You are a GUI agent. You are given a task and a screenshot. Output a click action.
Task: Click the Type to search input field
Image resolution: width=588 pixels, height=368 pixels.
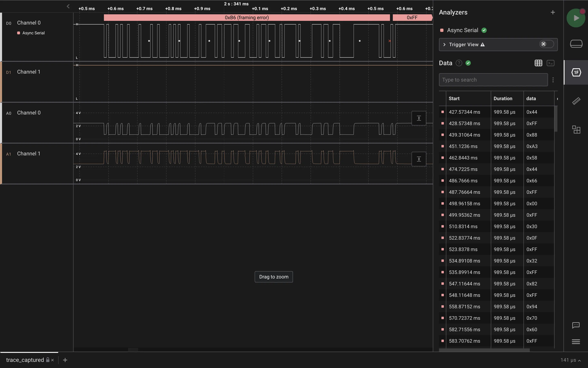(493, 80)
